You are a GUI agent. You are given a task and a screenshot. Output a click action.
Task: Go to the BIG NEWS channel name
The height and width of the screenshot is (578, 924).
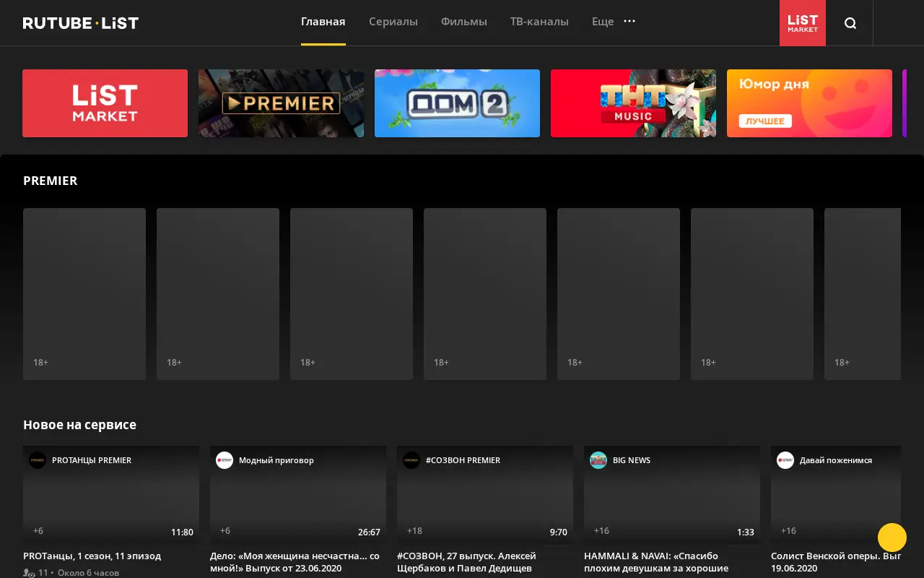click(x=632, y=460)
